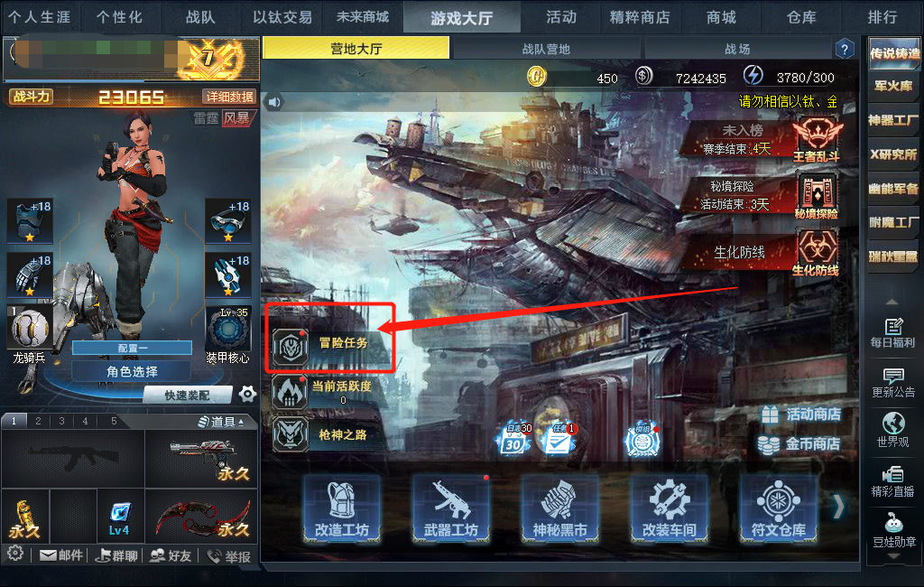Click the 角色选择 button
Viewport: 924px width, 587px height.
click(132, 372)
